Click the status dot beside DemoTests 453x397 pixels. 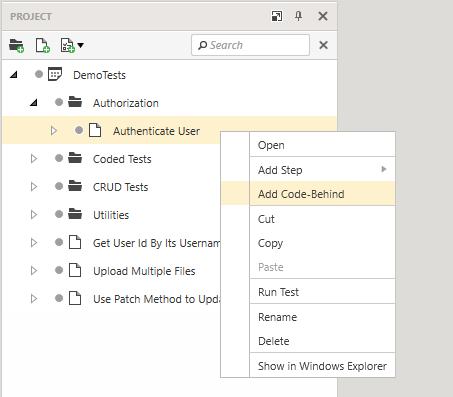click(39, 74)
